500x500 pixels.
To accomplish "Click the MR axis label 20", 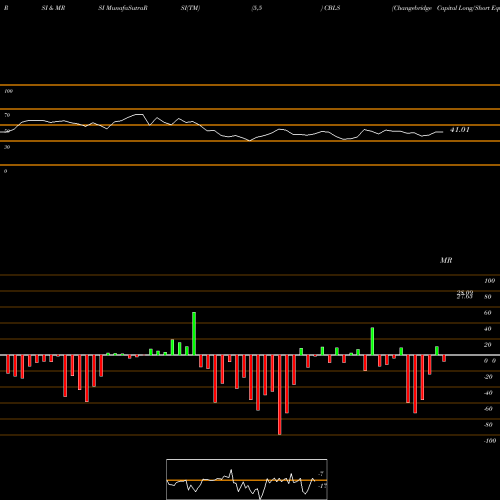I will pyautogui.click(x=488, y=345).
